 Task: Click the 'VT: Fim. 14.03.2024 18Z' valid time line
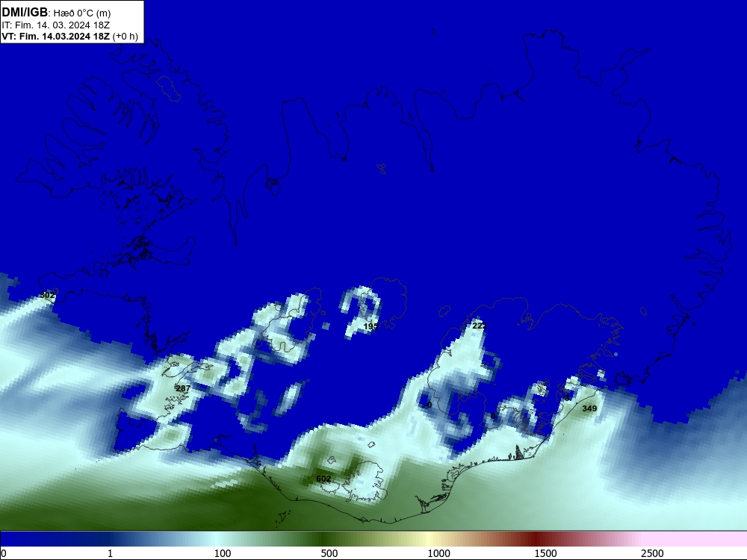[56, 37]
